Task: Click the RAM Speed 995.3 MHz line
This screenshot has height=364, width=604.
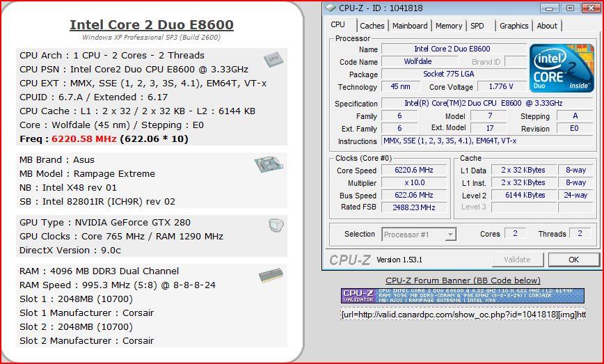Action: click(118, 285)
